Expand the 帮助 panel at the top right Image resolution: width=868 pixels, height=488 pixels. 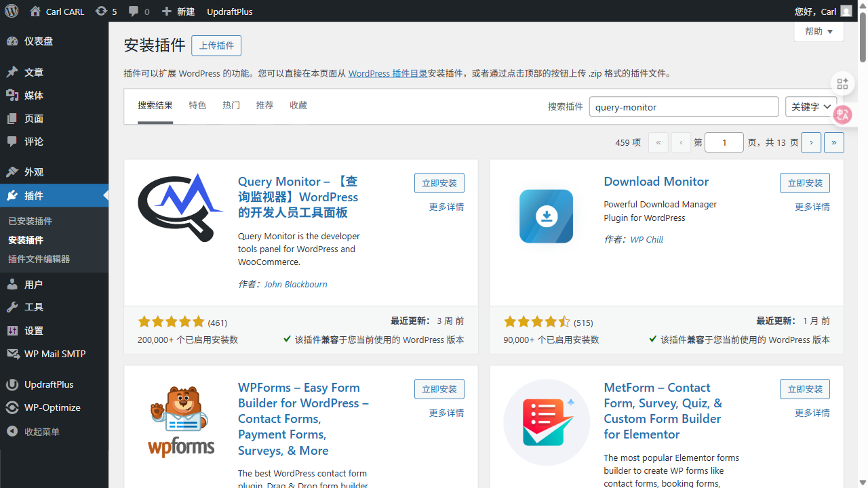point(818,31)
